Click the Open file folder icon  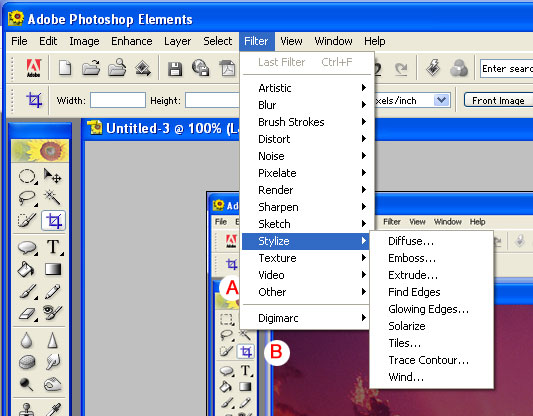[91, 67]
